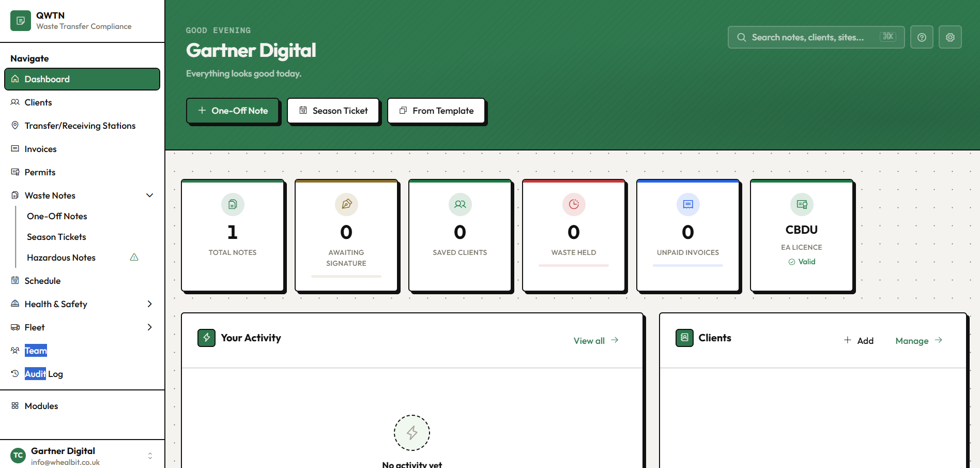Click the Awaiting Signature progress bar
Screen dimensions: 980x468
(x=346, y=277)
